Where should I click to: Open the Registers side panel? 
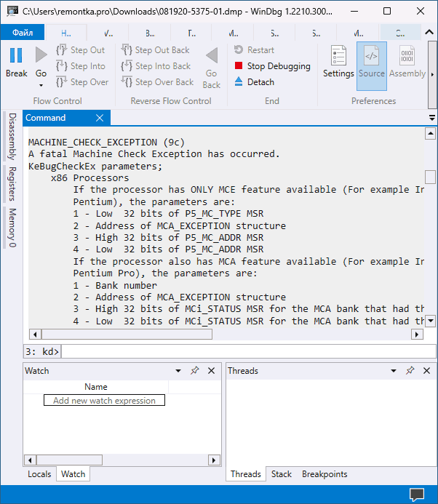coord(12,184)
